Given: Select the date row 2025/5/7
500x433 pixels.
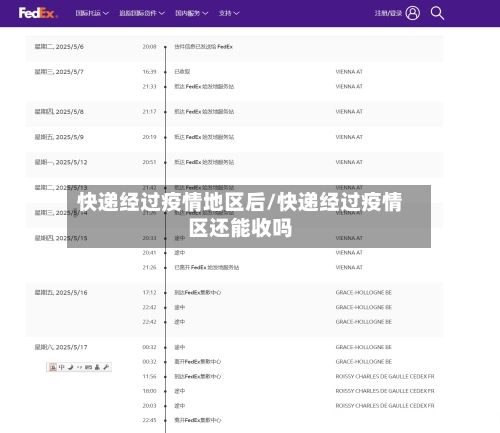Looking at the screenshot, I should [x=59, y=72].
